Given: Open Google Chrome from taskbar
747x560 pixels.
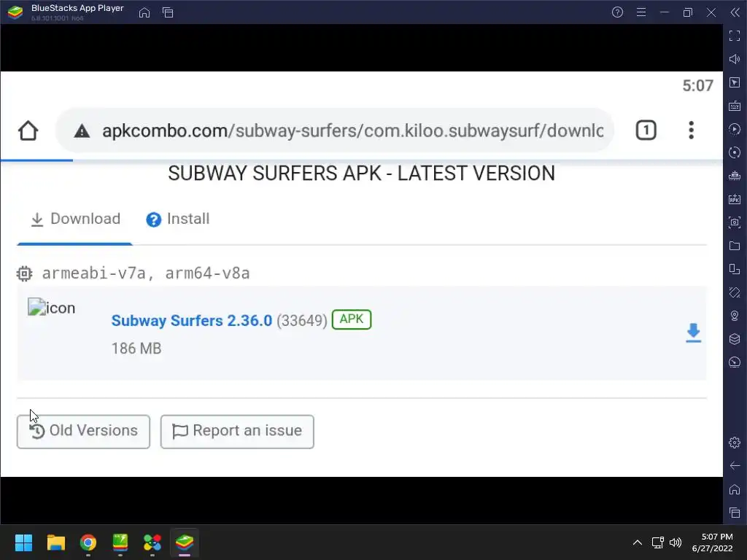Looking at the screenshot, I should click(x=88, y=542).
